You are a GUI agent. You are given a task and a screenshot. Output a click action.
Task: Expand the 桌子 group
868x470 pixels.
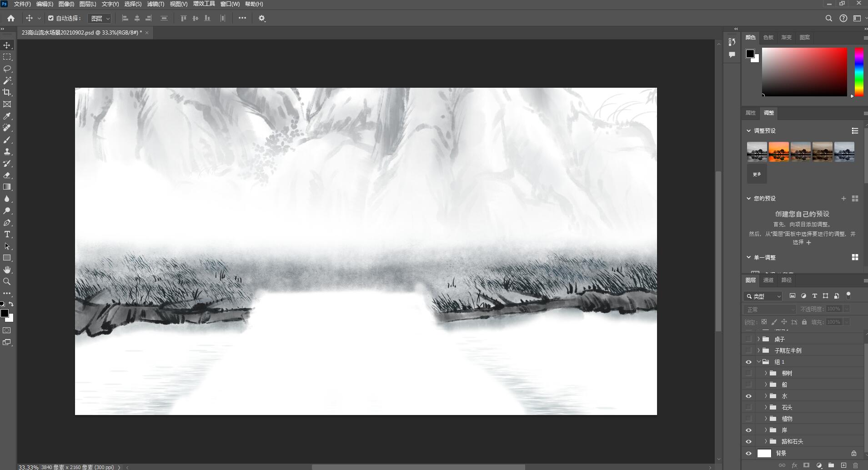(759, 339)
